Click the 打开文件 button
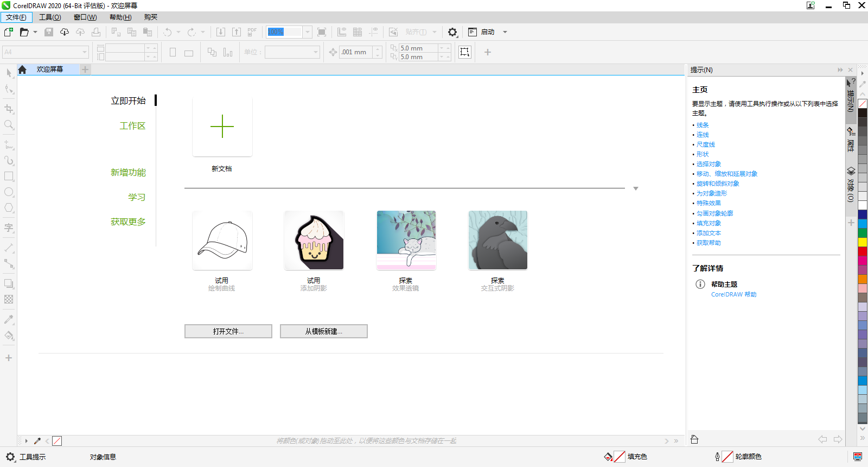This screenshot has height=467, width=868. [228, 331]
